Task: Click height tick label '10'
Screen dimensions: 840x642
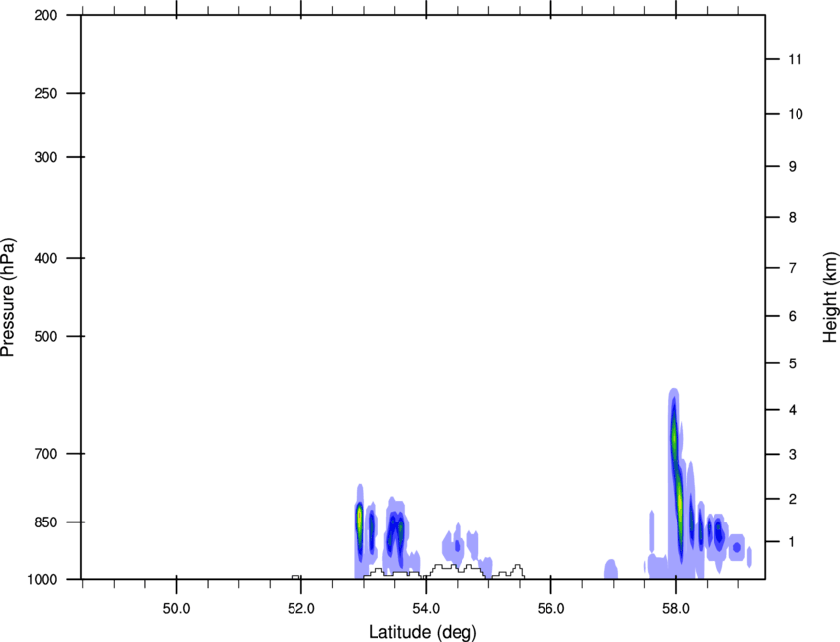Action: tap(796, 114)
